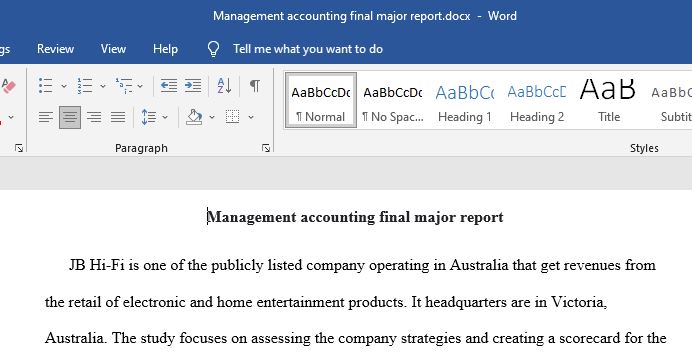
Task: Toggle Align Right for the paragraph
Action: (94, 117)
